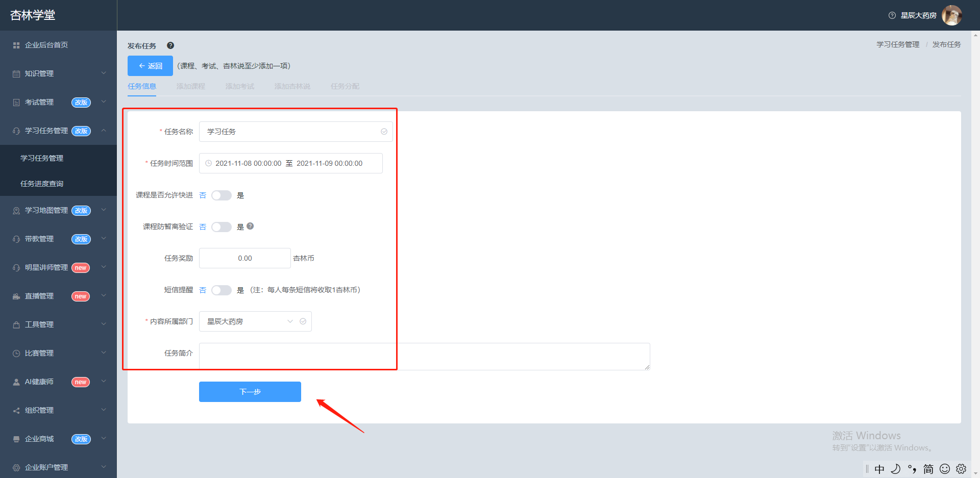The width and height of the screenshot is (980, 478).
Task: Click the 下一步 button
Action: (x=250, y=392)
